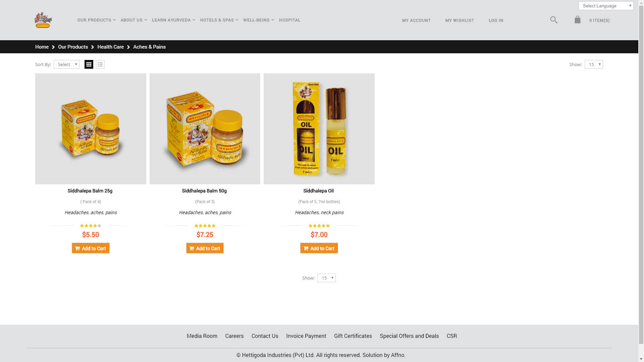Open bottom Show 15 items dropdown
The image size is (644, 362).
pos(326,278)
